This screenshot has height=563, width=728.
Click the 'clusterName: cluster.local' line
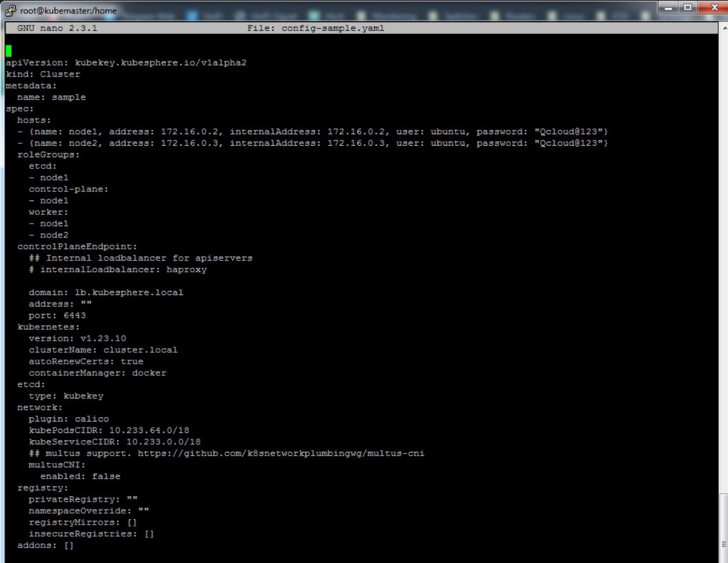pyautogui.click(x=103, y=350)
